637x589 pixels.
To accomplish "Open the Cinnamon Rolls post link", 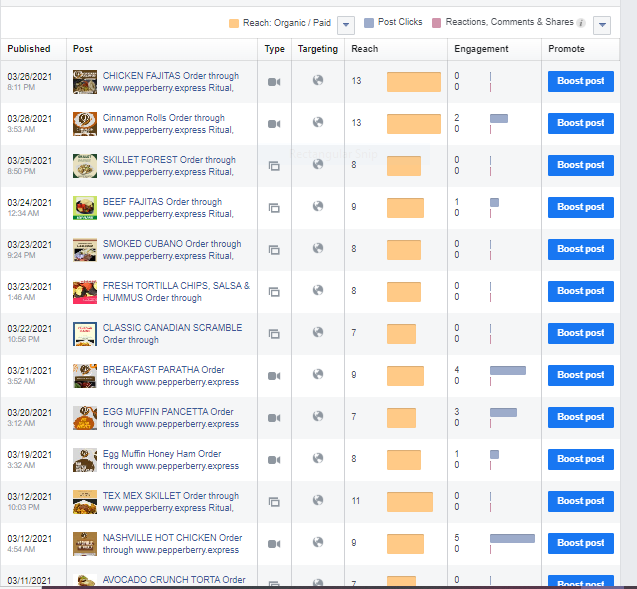I will point(168,124).
